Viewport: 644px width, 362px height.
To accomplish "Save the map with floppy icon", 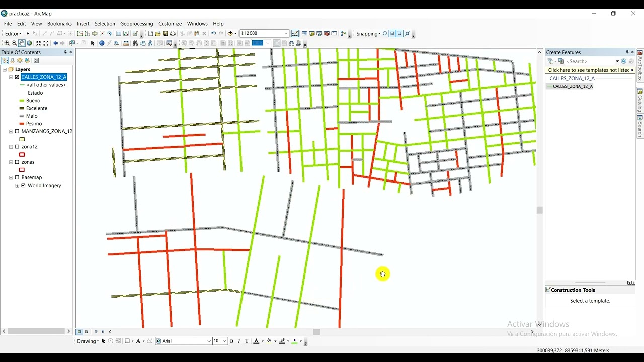I will [165, 34].
